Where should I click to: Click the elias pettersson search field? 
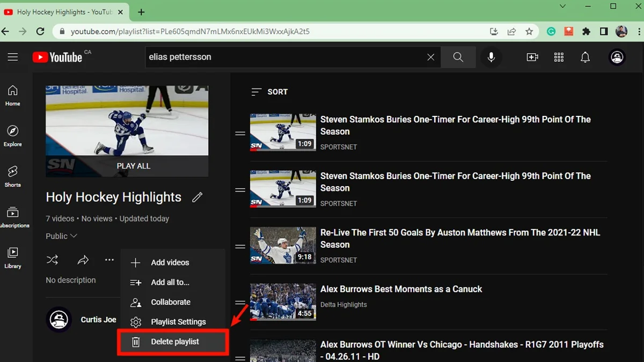click(x=284, y=57)
